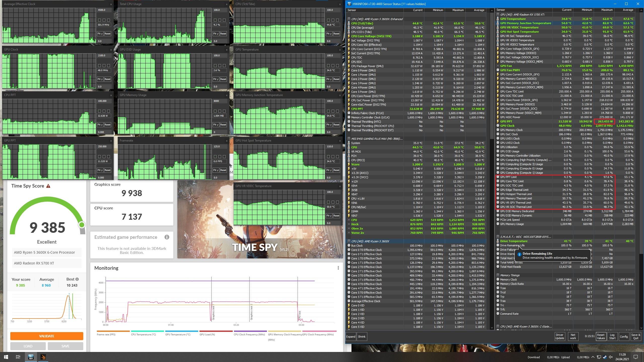644x362 pixels.
Task: Click fan icon next to GPU Fan row
Action: point(498,66)
